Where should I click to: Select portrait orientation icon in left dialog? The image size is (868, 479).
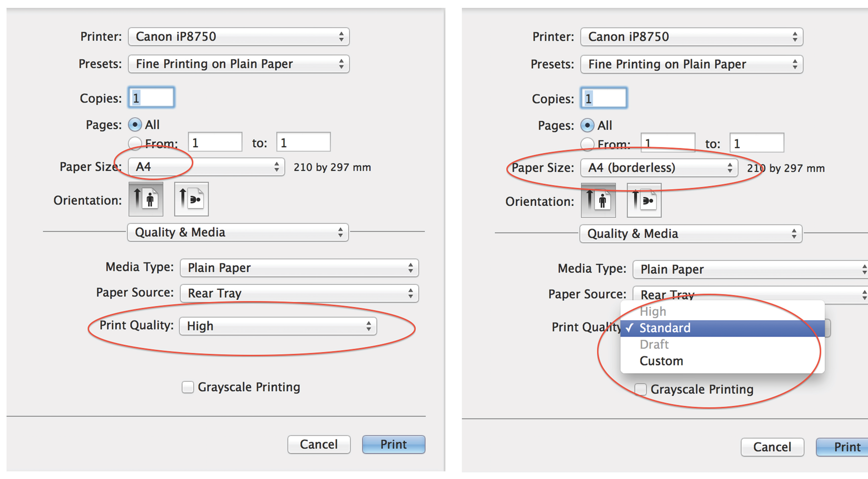click(146, 199)
